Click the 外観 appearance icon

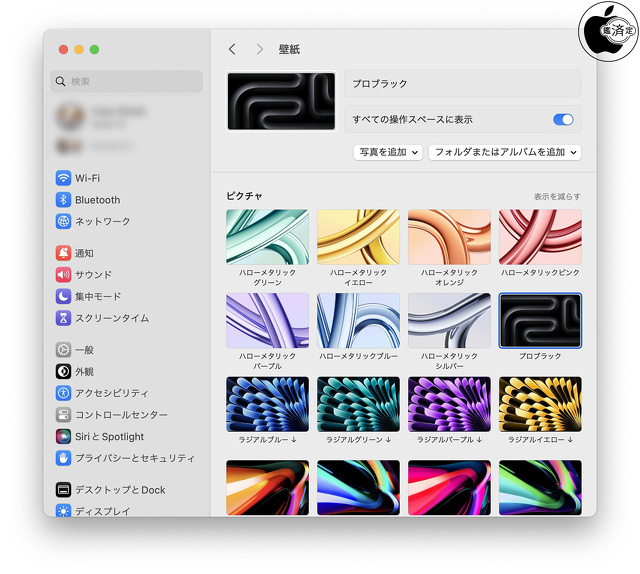63,372
